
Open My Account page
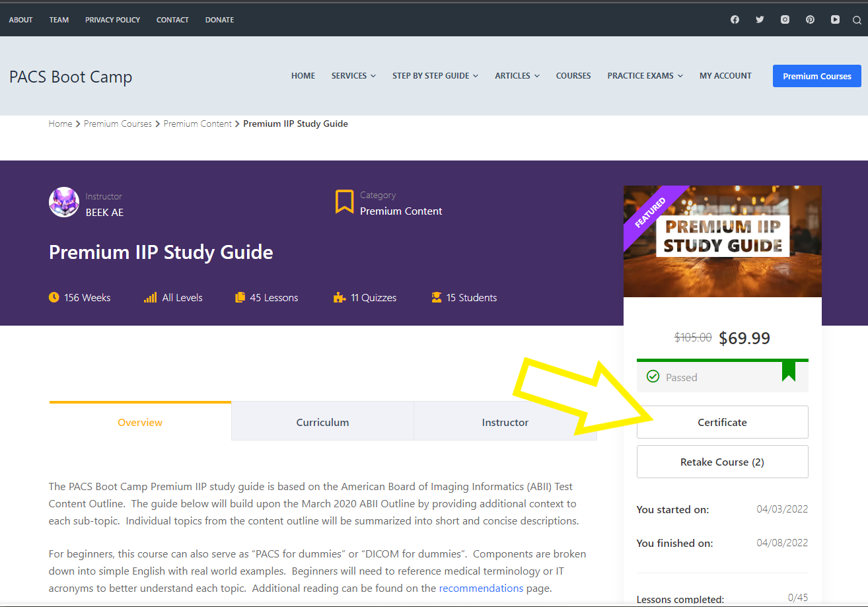click(725, 76)
